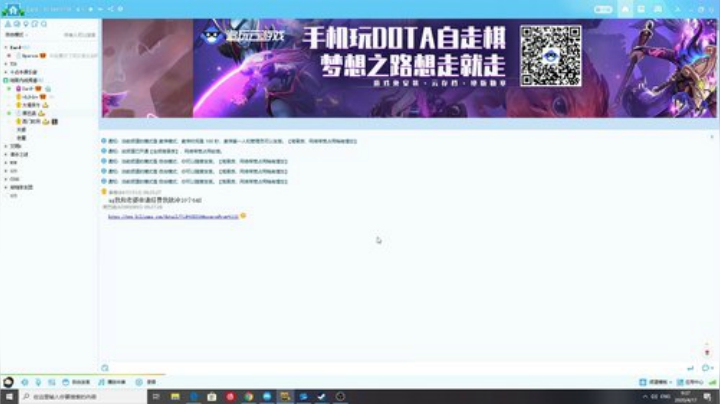Open Task View on the taskbar
The image size is (720, 404).
156,396
